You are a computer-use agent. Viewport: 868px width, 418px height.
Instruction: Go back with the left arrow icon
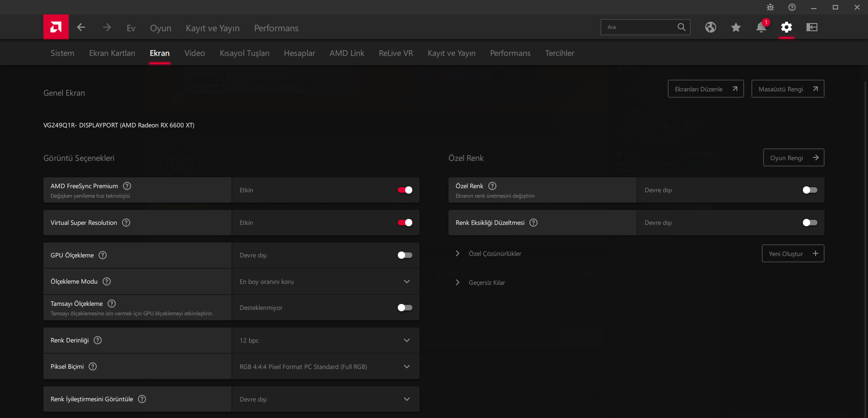pos(81,28)
